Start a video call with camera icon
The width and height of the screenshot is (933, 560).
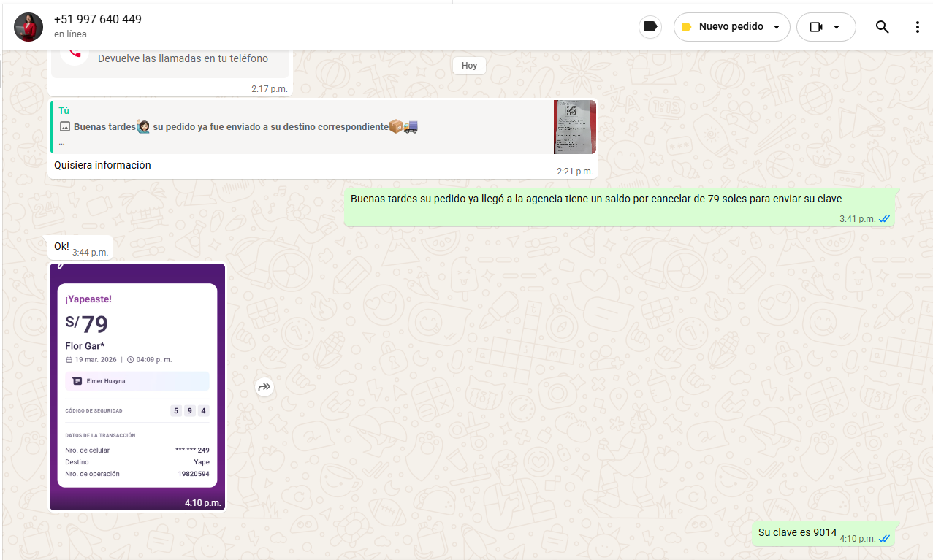click(816, 27)
